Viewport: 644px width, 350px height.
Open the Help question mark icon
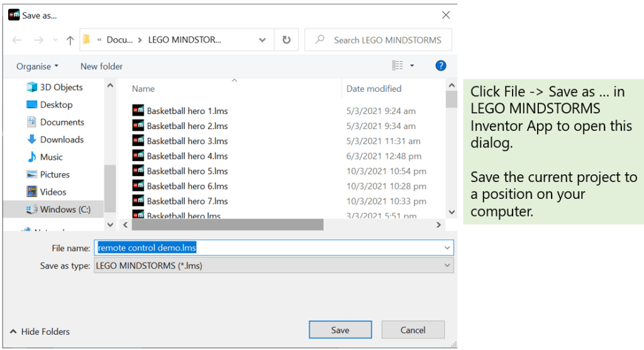tap(441, 65)
